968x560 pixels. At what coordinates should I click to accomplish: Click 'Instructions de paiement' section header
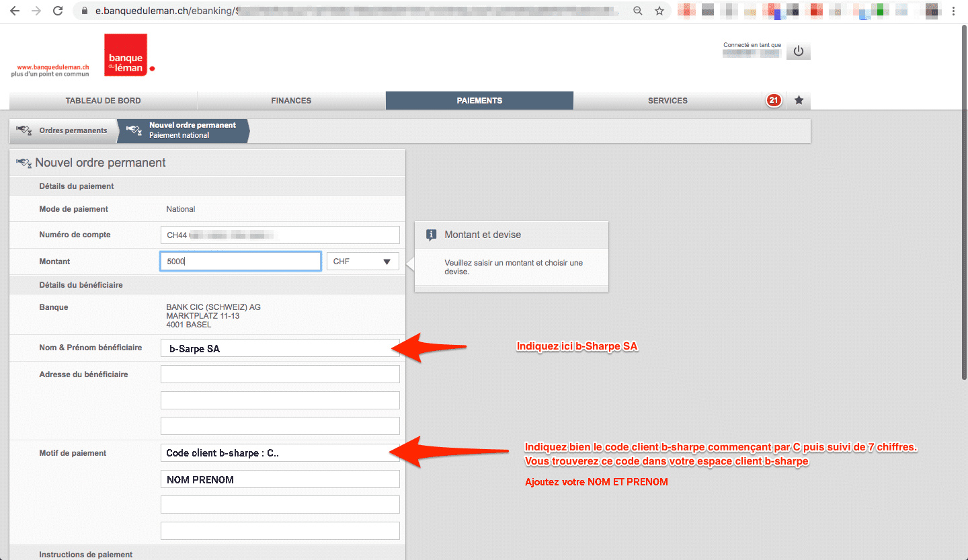pyautogui.click(x=85, y=555)
